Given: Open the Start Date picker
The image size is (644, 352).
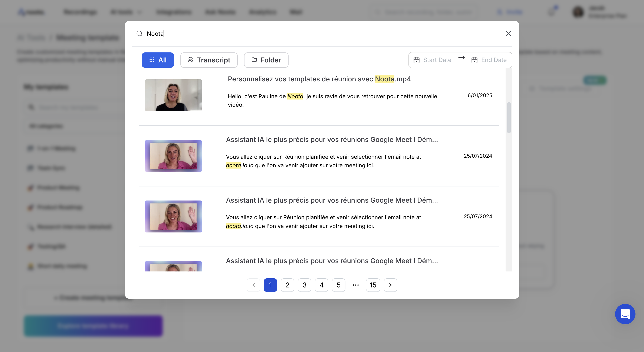Looking at the screenshot, I should coord(437,60).
